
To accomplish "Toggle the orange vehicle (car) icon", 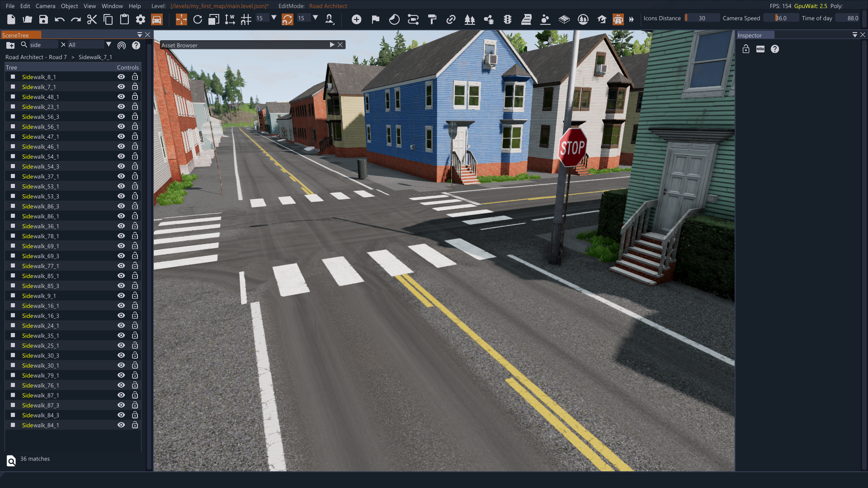I will click(156, 19).
